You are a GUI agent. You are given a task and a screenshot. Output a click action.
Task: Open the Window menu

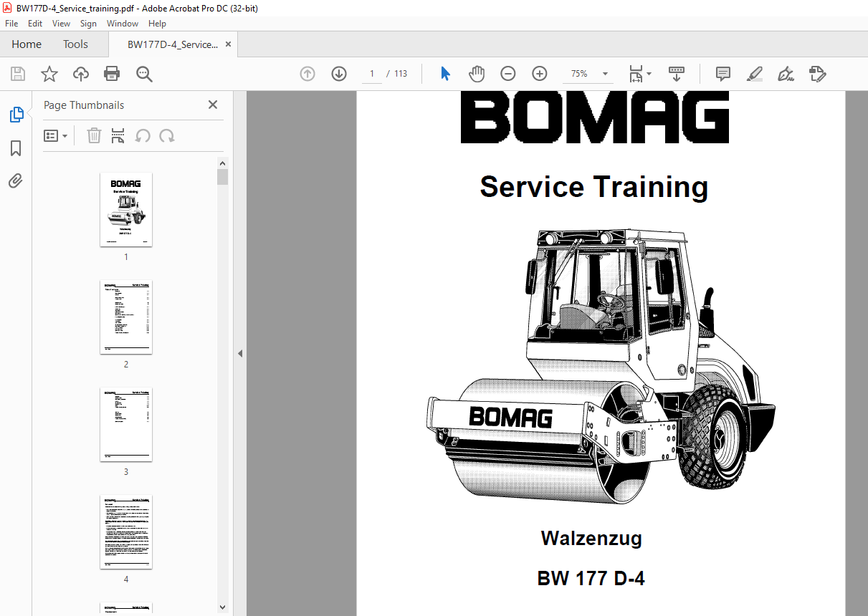(x=123, y=24)
